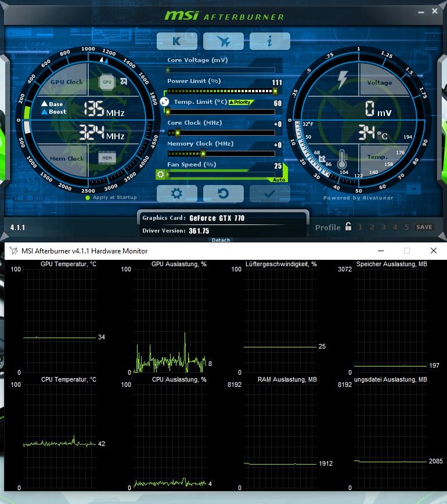Click Detach to separate the monitor
447x504 pixels.
point(221,240)
